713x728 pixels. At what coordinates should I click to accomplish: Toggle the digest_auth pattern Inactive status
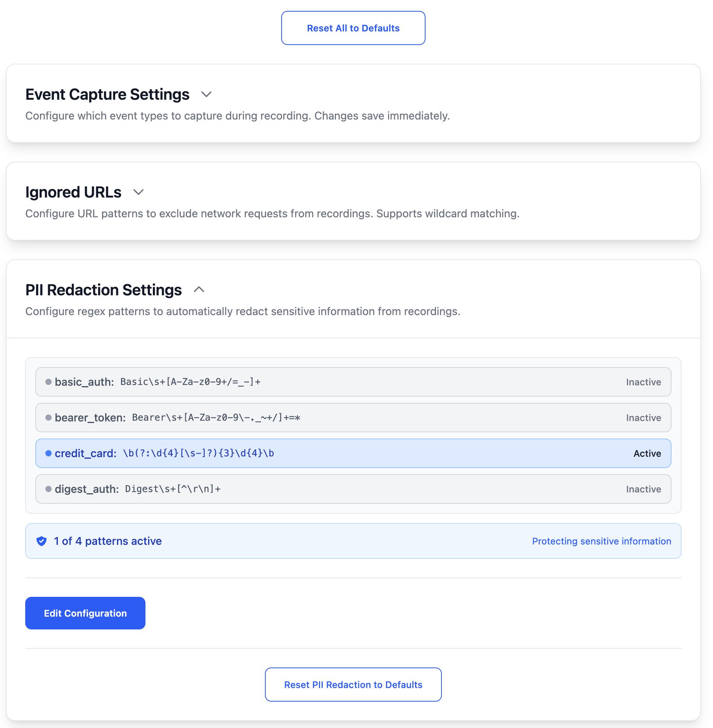coord(643,489)
